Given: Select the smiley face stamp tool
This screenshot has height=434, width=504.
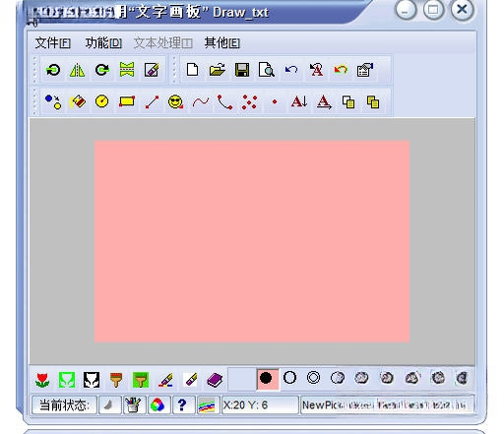Looking at the screenshot, I should [175, 102].
